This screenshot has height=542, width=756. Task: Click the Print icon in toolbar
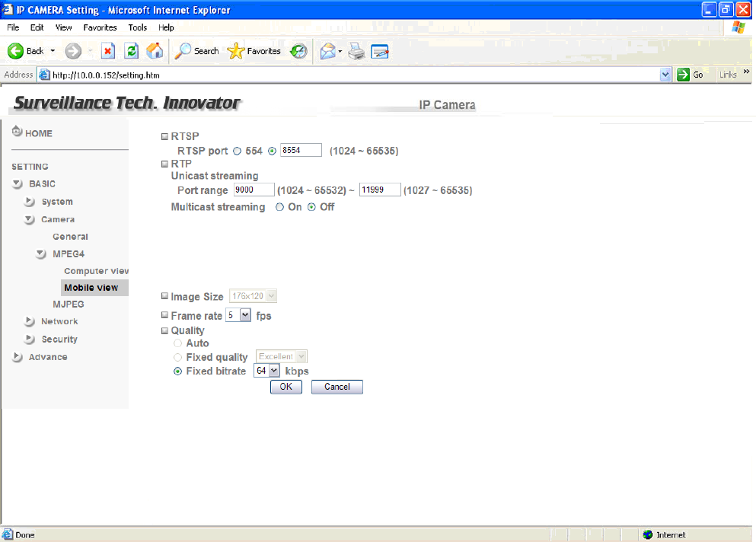(x=357, y=51)
